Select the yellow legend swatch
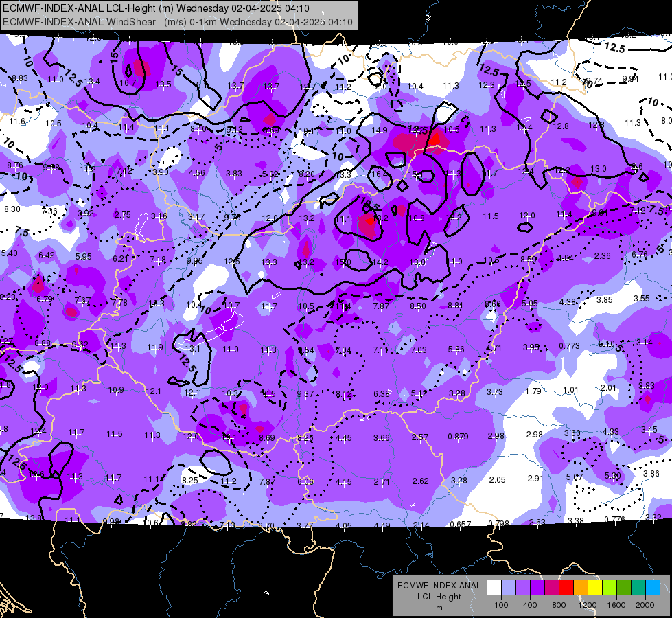 [x=595, y=588]
